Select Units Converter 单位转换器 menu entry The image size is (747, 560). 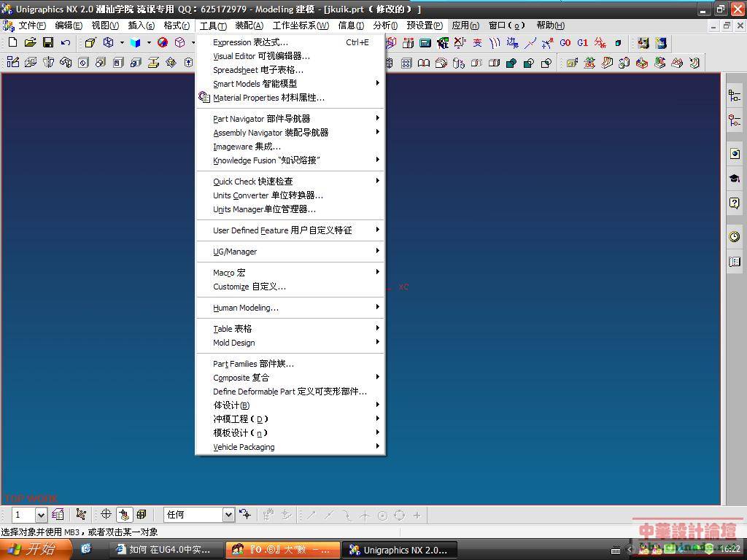(290, 195)
